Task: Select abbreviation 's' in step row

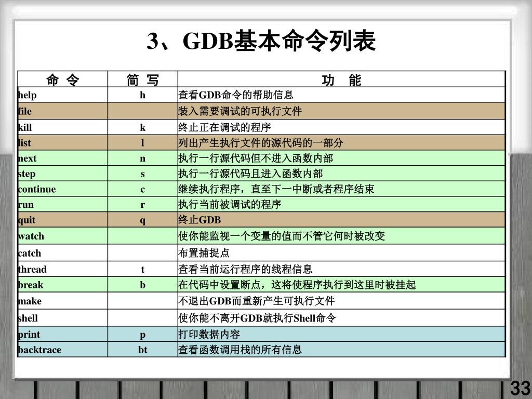Action: coord(142,175)
